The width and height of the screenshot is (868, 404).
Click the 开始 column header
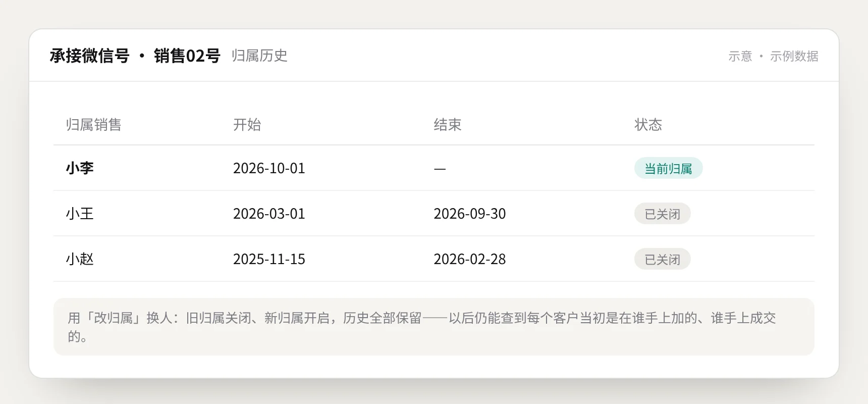[x=247, y=125]
